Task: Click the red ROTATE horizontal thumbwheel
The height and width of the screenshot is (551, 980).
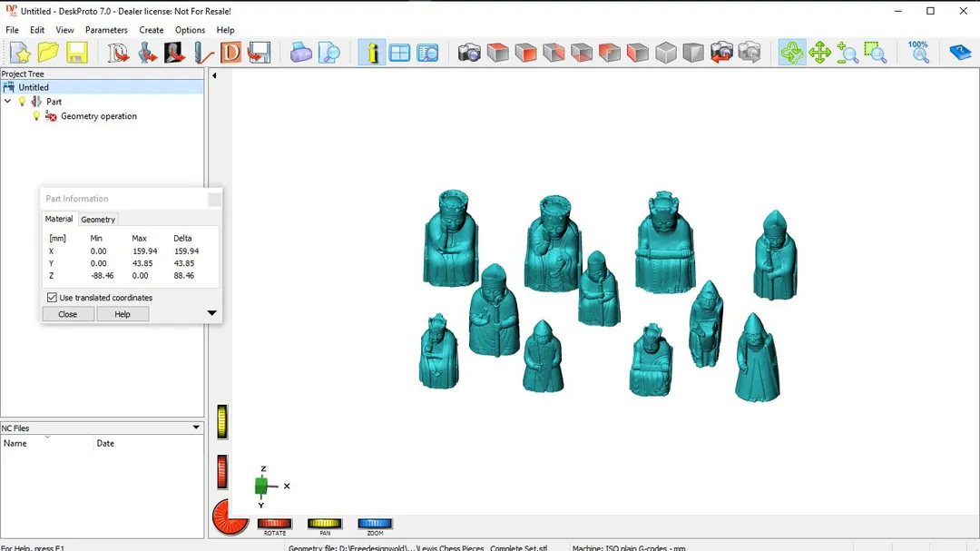Action: pyautogui.click(x=274, y=524)
